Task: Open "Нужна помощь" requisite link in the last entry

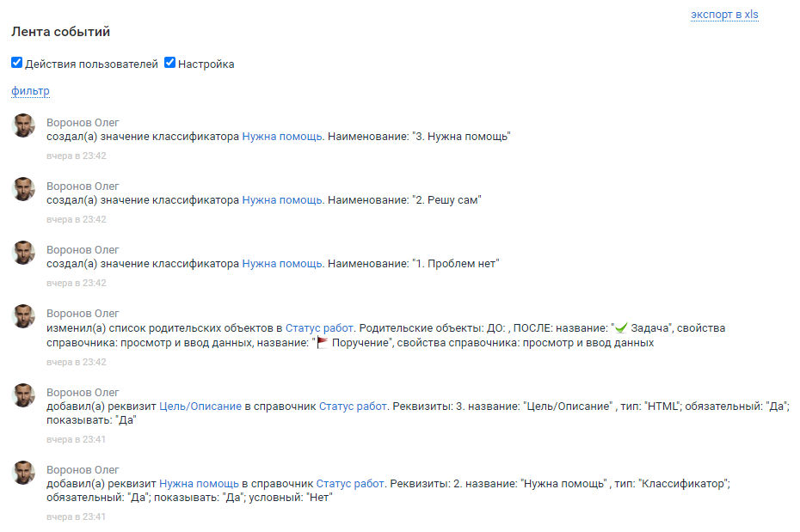Action: 200,484
